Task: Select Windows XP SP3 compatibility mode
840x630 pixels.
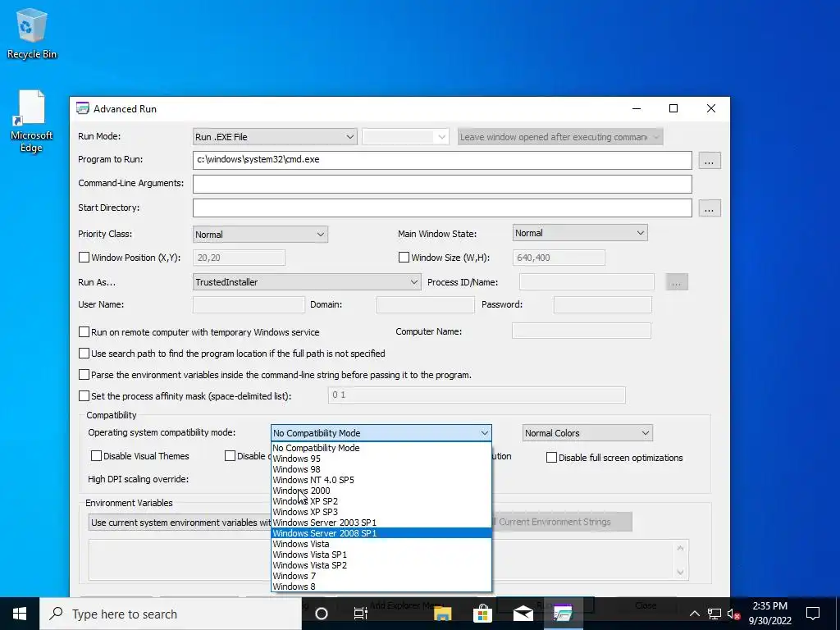Action: tap(381, 512)
